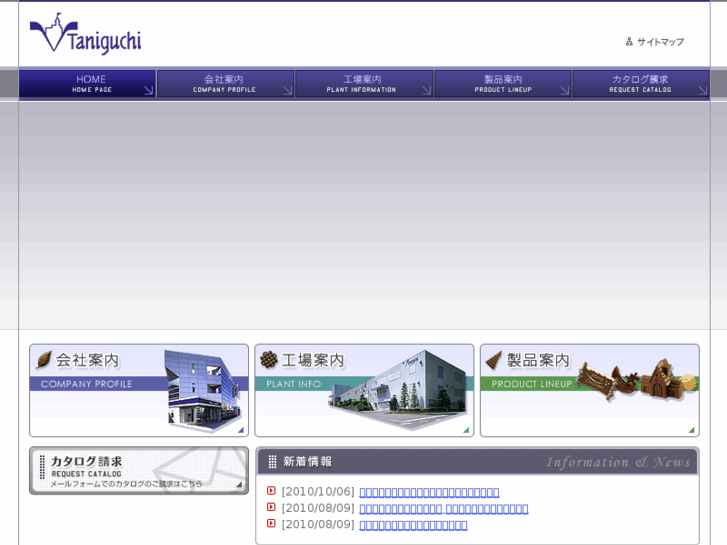Click the arrow on Company Profile nav tab

coord(287,90)
